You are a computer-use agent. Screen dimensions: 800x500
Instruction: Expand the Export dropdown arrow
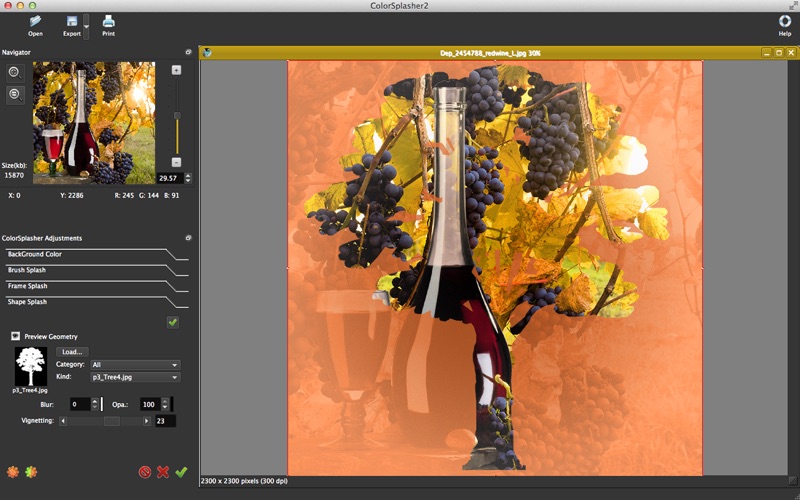pos(86,26)
